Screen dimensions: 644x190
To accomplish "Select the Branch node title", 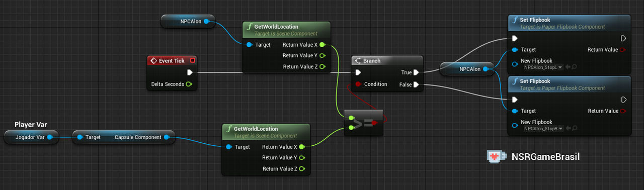I will pos(372,61).
